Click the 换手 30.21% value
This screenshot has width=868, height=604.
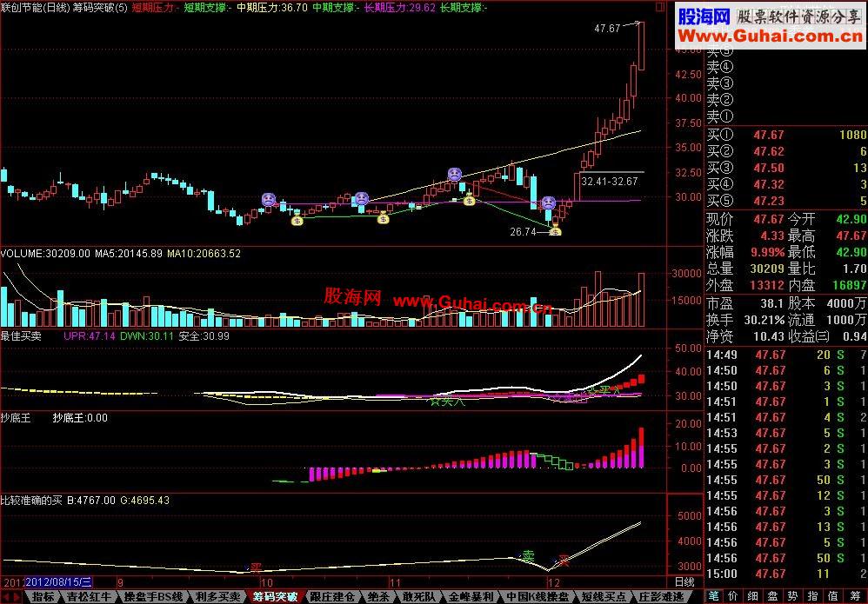765,320
